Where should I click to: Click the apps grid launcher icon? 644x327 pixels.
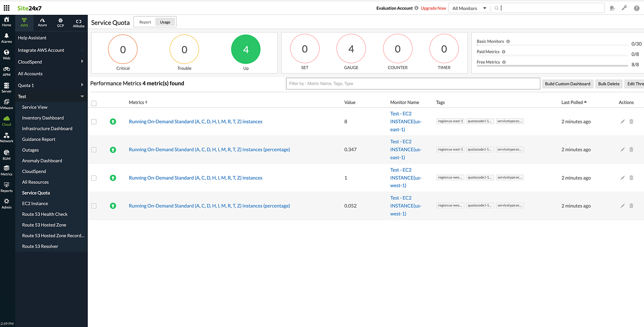coord(6,8)
